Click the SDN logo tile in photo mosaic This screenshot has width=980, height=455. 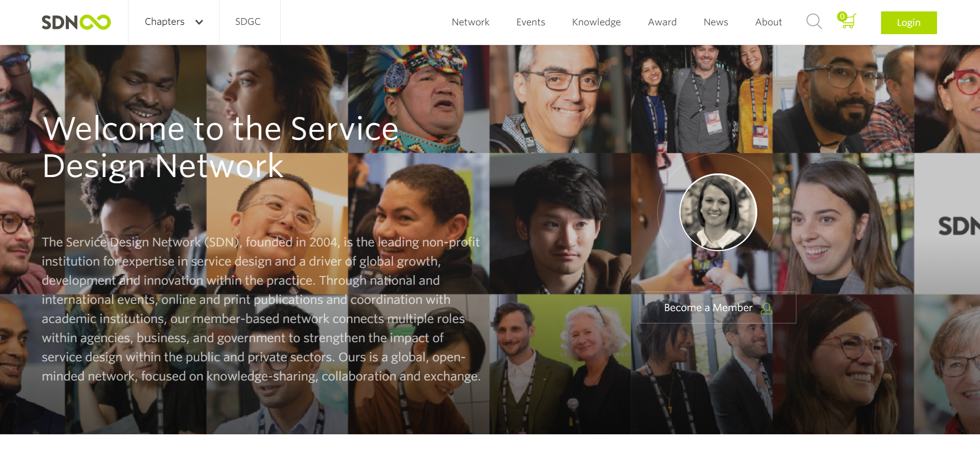click(x=947, y=224)
